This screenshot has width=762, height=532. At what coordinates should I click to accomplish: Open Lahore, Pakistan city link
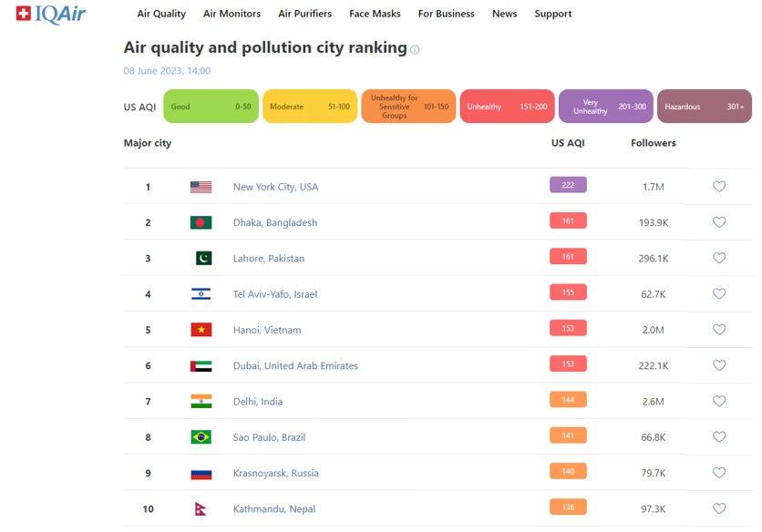[269, 259]
